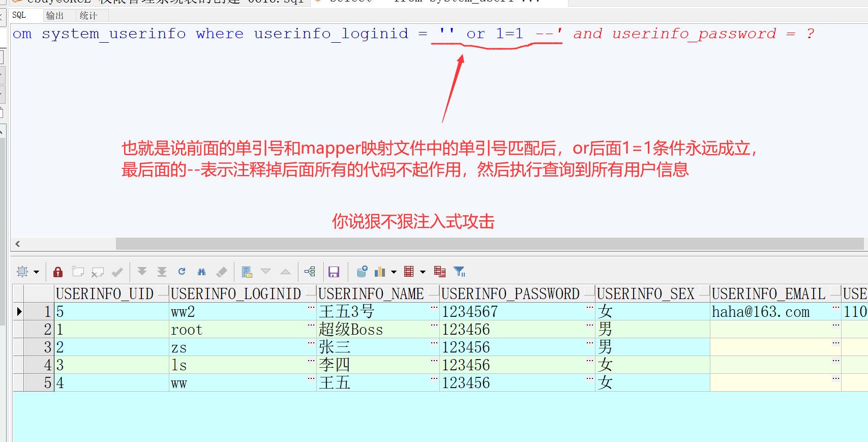Viewport: 868px width, 442px height.
Task: Open ellipsis editor for email haha@163.com
Action: (x=835, y=308)
